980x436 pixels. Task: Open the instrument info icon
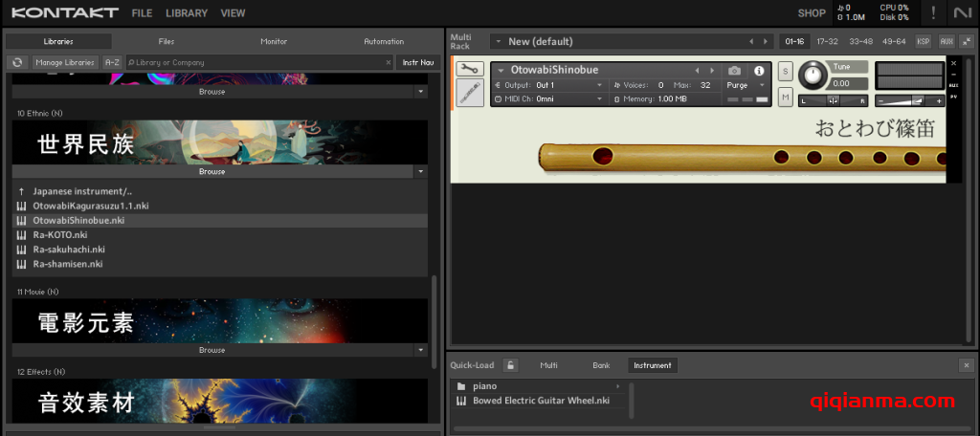760,71
